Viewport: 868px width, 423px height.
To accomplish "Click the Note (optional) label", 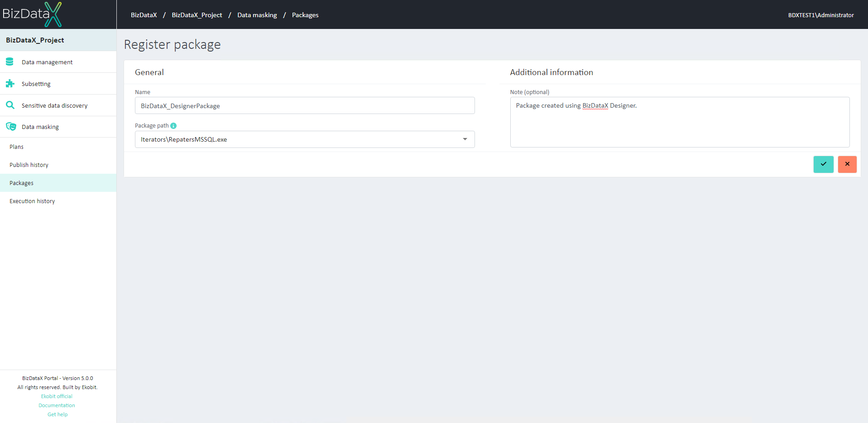I will [530, 92].
